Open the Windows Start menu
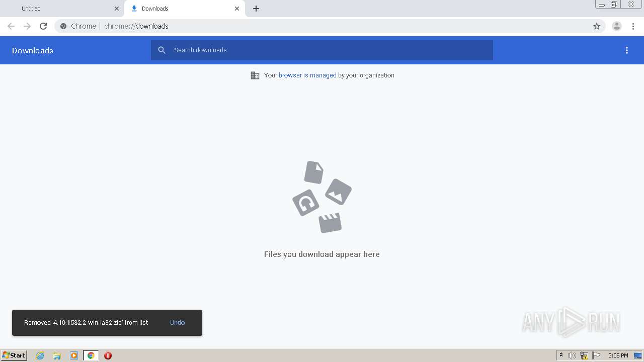The image size is (644, 362). pyautogui.click(x=14, y=355)
